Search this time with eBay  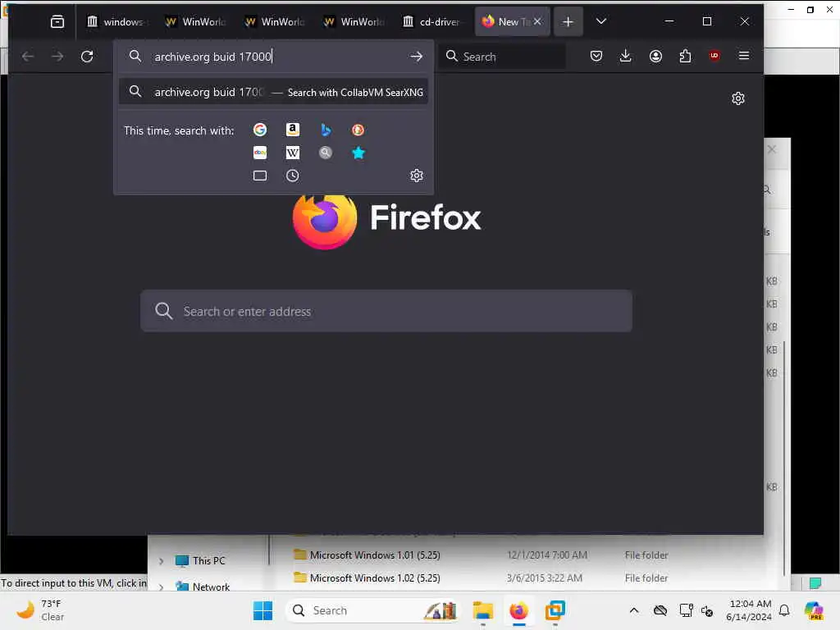pos(260,153)
